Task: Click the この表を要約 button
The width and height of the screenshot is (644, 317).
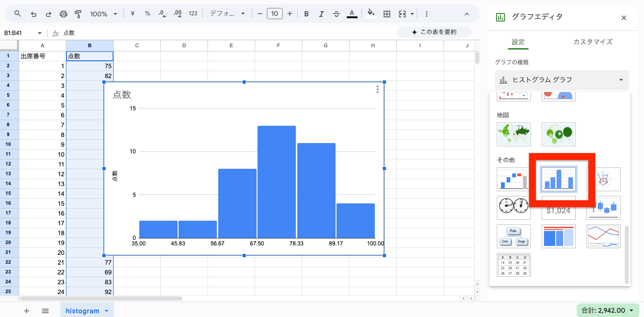Action: [434, 32]
